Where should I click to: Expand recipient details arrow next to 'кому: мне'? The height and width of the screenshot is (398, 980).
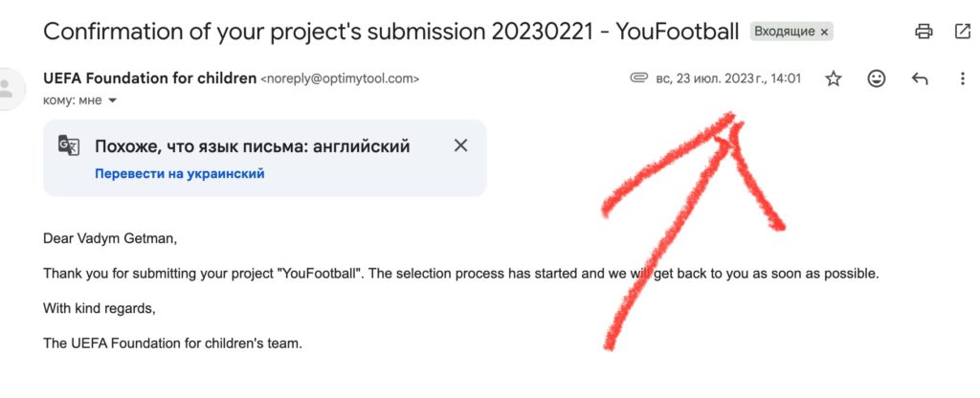click(113, 99)
